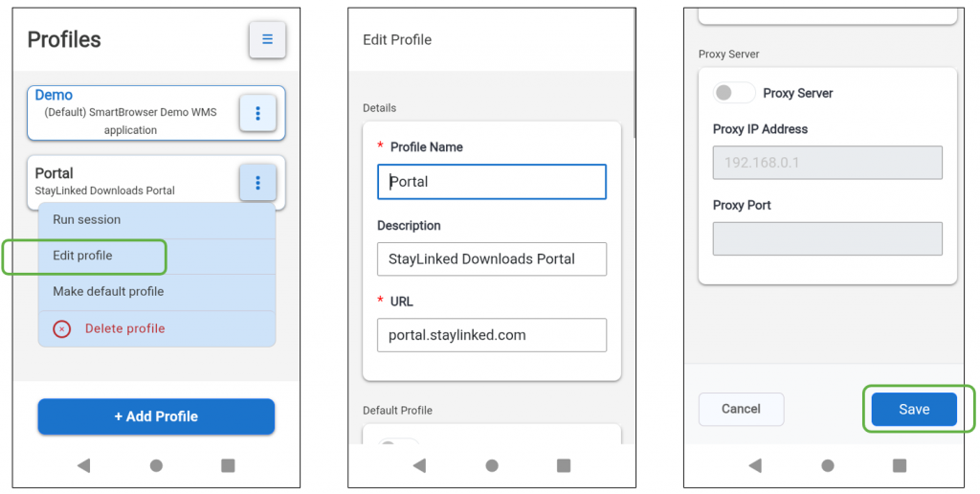
Task: Click the Save button
Action: coord(914,409)
